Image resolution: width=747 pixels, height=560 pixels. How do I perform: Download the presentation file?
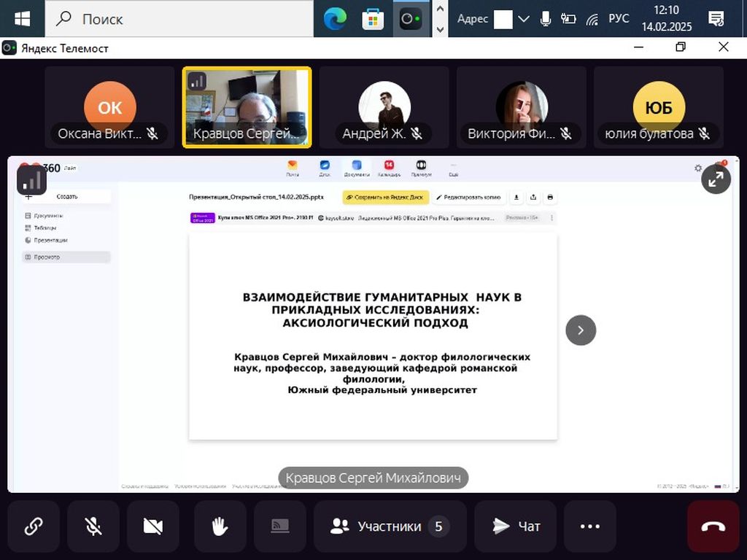point(516,197)
